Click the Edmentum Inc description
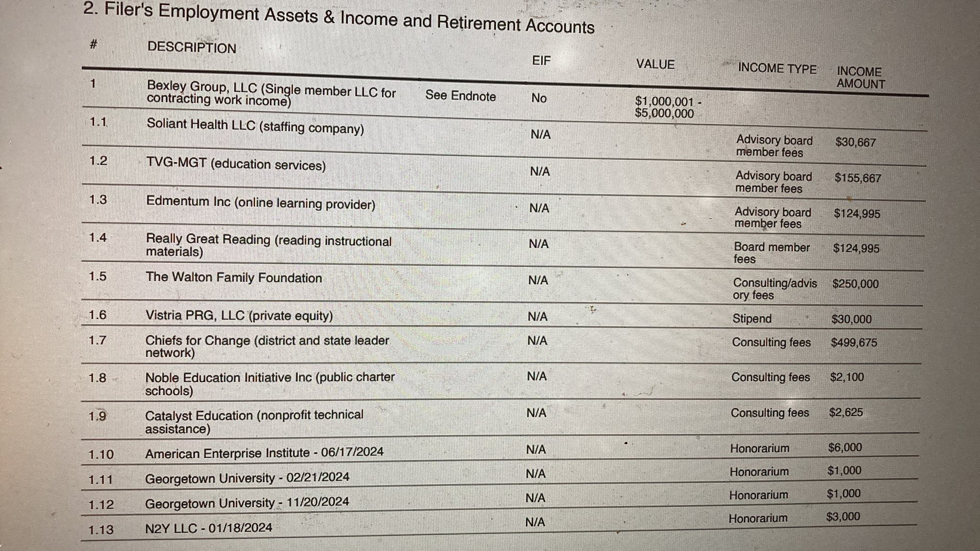Image resolution: width=980 pixels, height=551 pixels. tap(261, 203)
